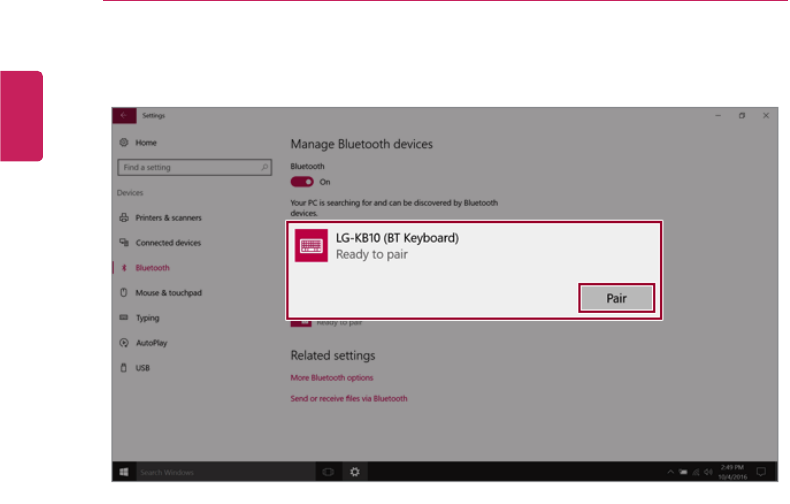Open More Bluetooth options link
This screenshot has height=504, width=790.
(x=332, y=377)
